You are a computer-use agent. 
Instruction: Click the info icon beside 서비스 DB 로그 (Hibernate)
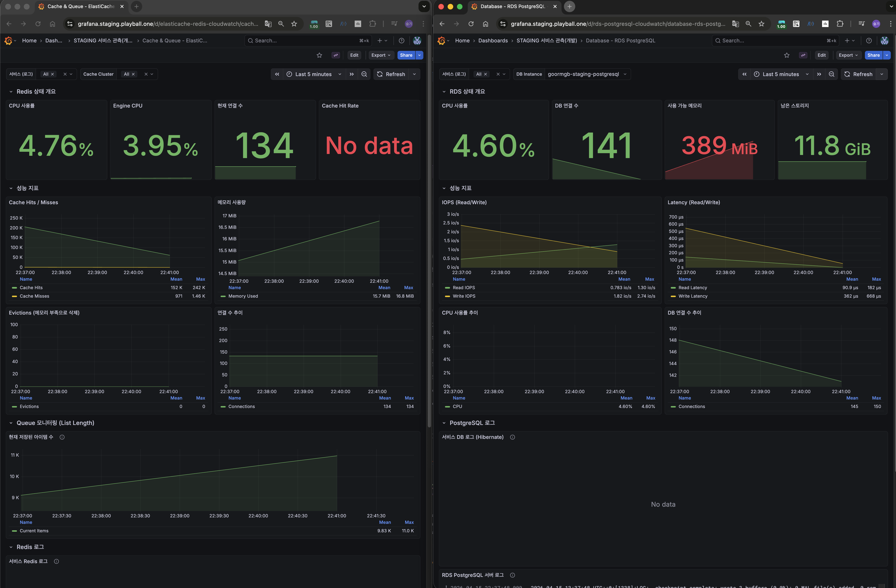click(x=512, y=437)
